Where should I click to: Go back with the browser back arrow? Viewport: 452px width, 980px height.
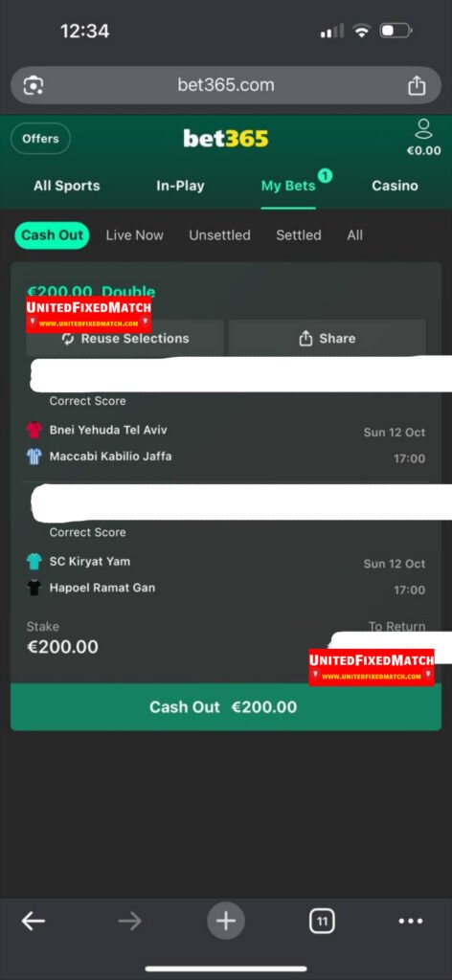[34, 921]
